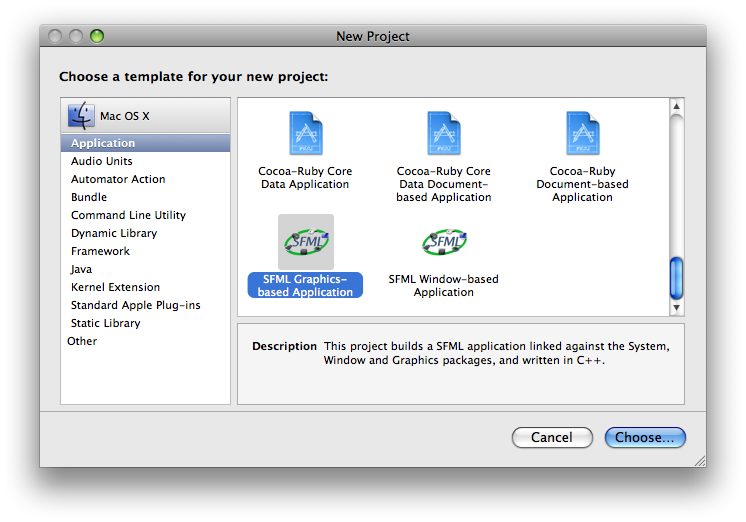This screenshot has width=746, height=522.
Task: Click the Mac OS X Finder icon
Action: tap(81, 116)
